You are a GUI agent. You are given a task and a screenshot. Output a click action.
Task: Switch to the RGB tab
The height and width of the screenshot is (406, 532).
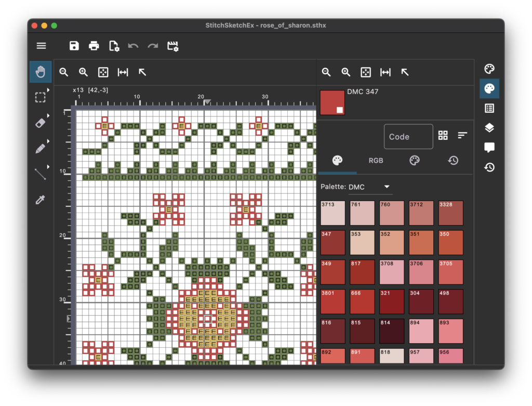376,161
